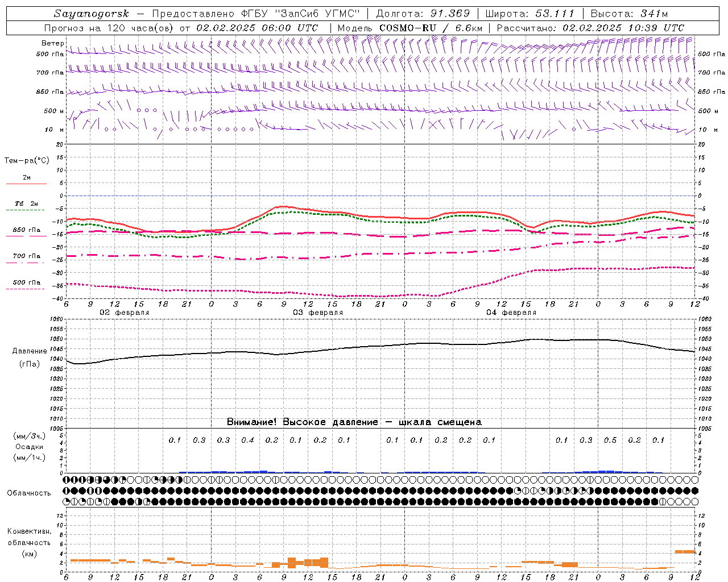This screenshot has height=582, width=728.
Task: Click the '(гПа)' pressure unit label
Action: coord(30,364)
